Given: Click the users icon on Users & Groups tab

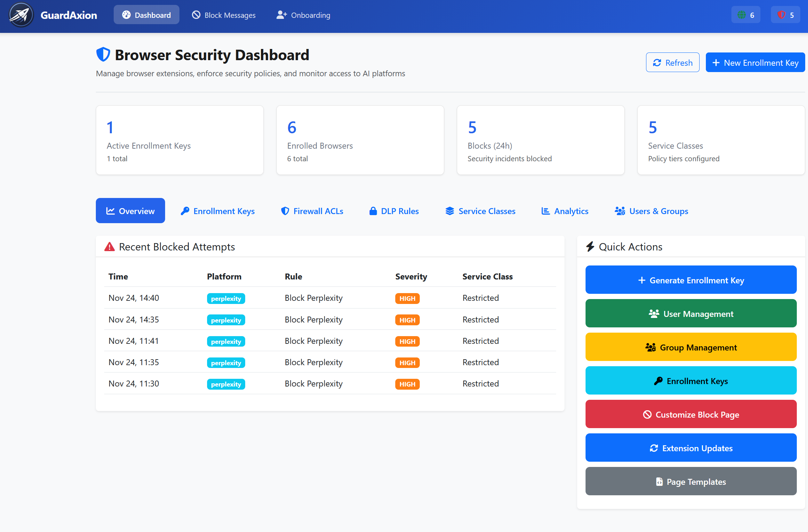Looking at the screenshot, I should click(x=620, y=211).
